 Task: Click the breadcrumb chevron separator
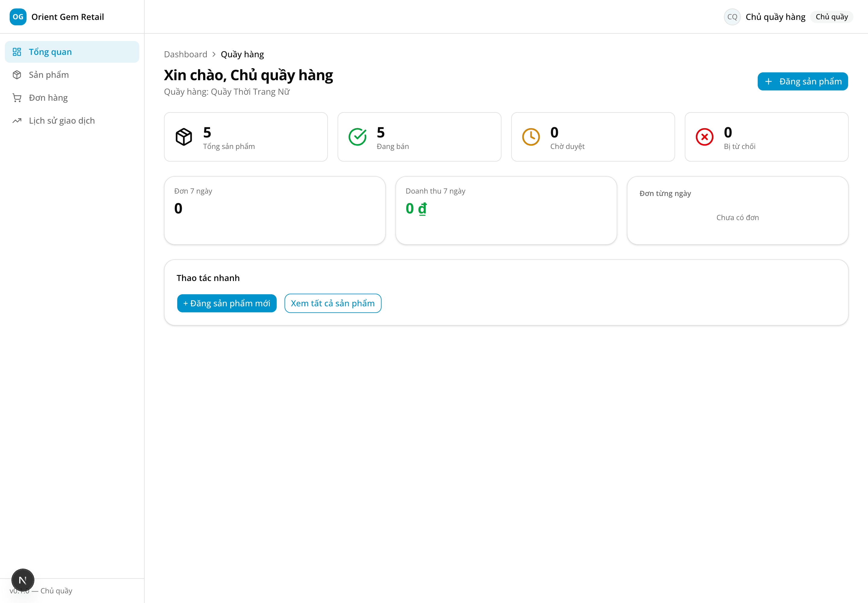click(x=214, y=54)
